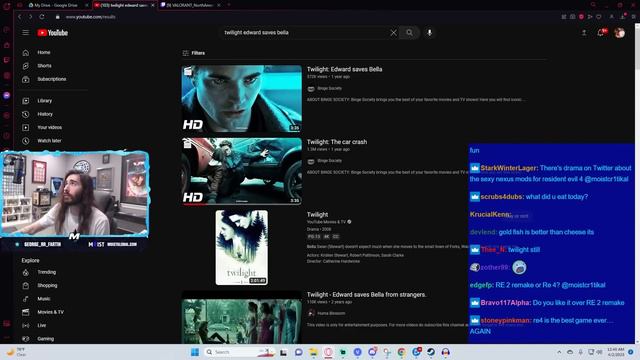This screenshot has height=360, width=640.
Task: Open Steam from the taskbar
Action: click(x=431, y=352)
